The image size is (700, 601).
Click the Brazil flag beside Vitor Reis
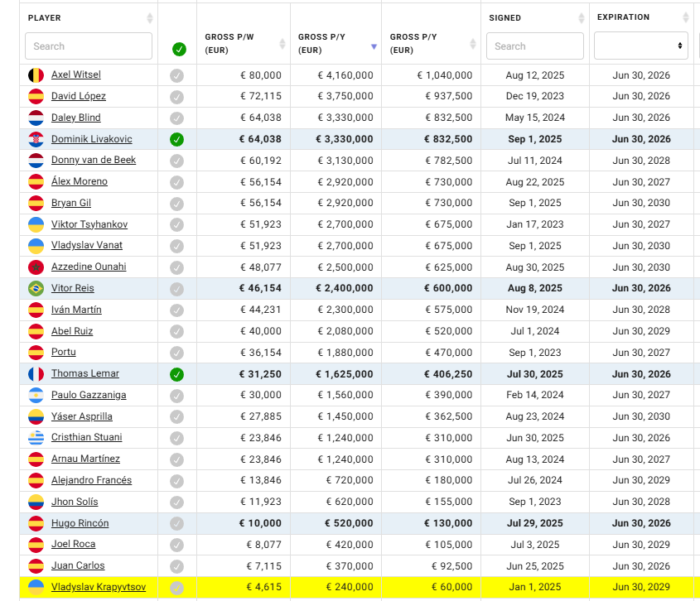pyautogui.click(x=36, y=288)
